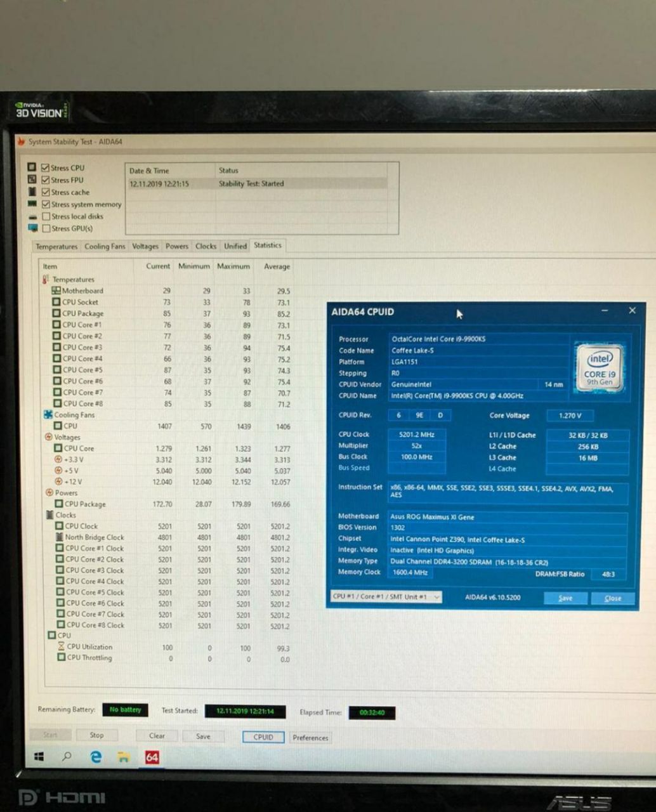This screenshot has height=812, width=656.
Task: Click the Clear button
Action: (157, 736)
